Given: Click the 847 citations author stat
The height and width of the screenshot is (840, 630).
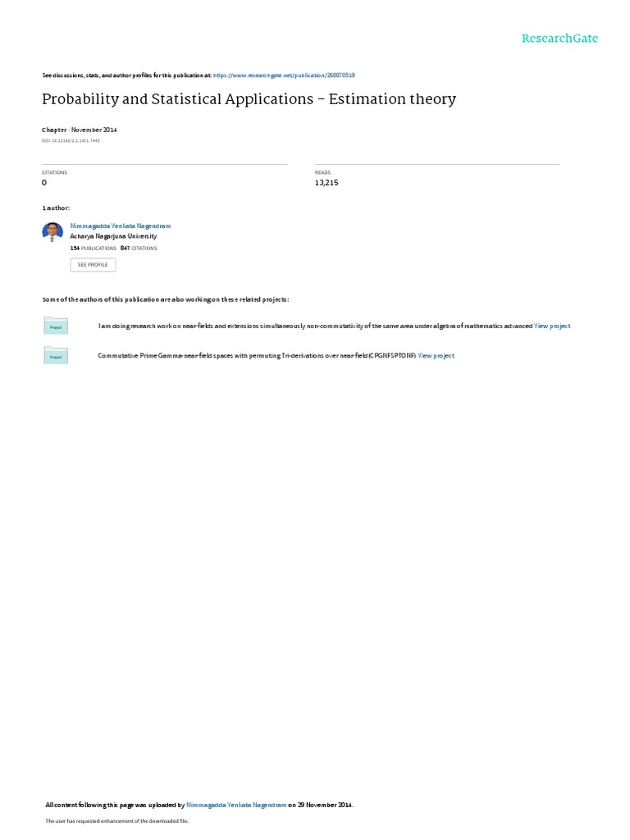Looking at the screenshot, I should [139, 248].
